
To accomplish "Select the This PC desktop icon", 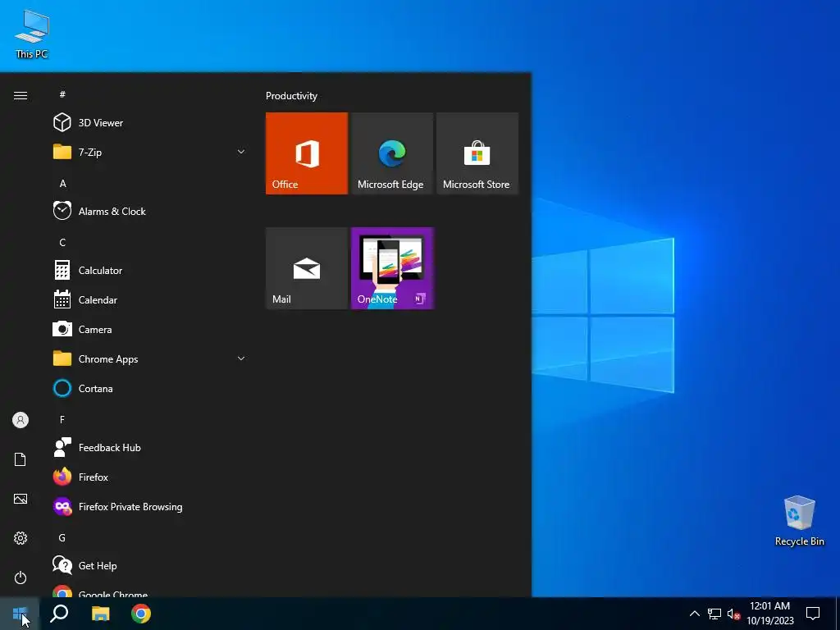I will 32,33.
